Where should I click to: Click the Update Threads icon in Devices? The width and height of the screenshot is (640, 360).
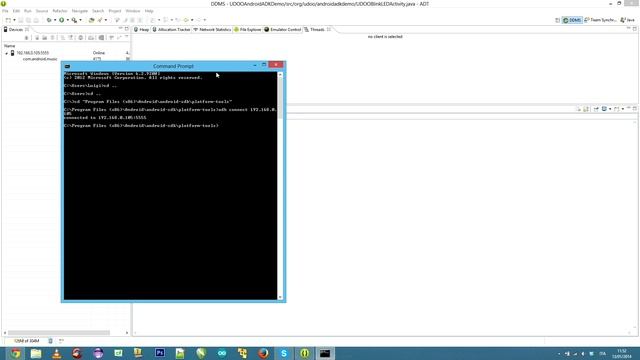pyautogui.click(x=62, y=38)
